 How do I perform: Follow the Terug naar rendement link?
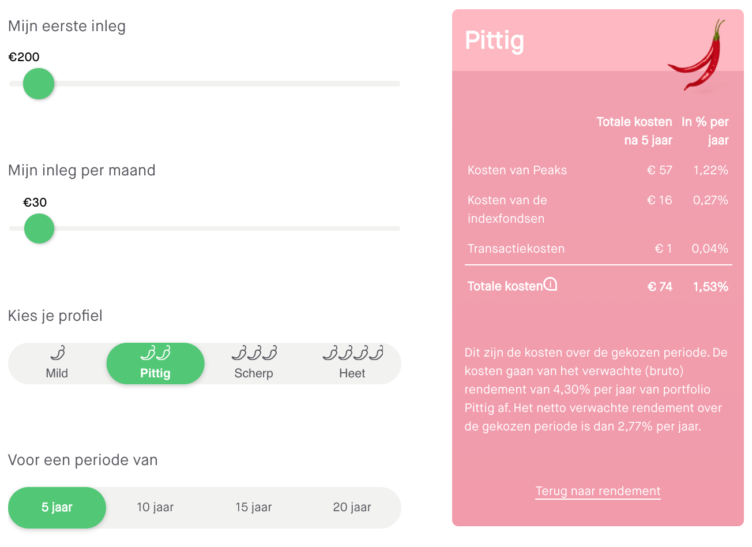pos(598,491)
